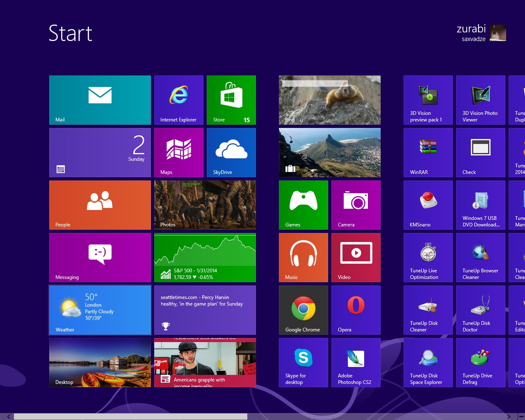The width and height of the screenshot is (525, 420).
Task: Open TuneUp Drive Defrag
Action: pos(481,363)
